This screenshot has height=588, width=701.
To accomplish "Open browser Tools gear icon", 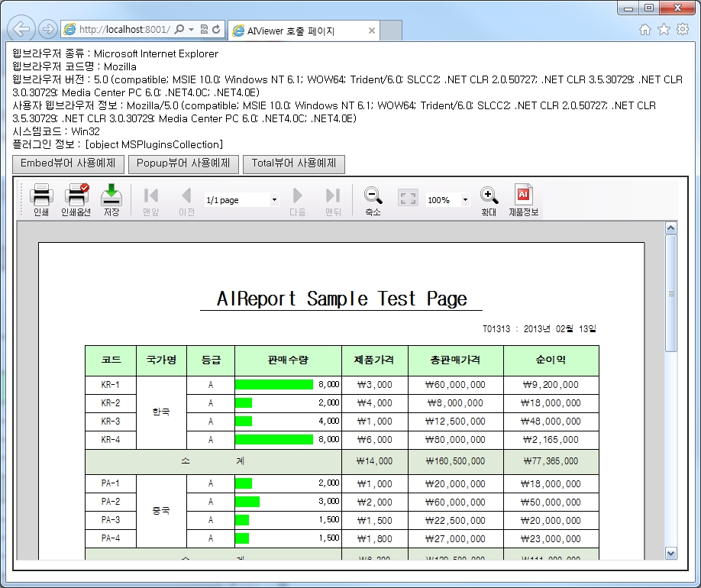I will pyautogui.click(x=683, y=30).
